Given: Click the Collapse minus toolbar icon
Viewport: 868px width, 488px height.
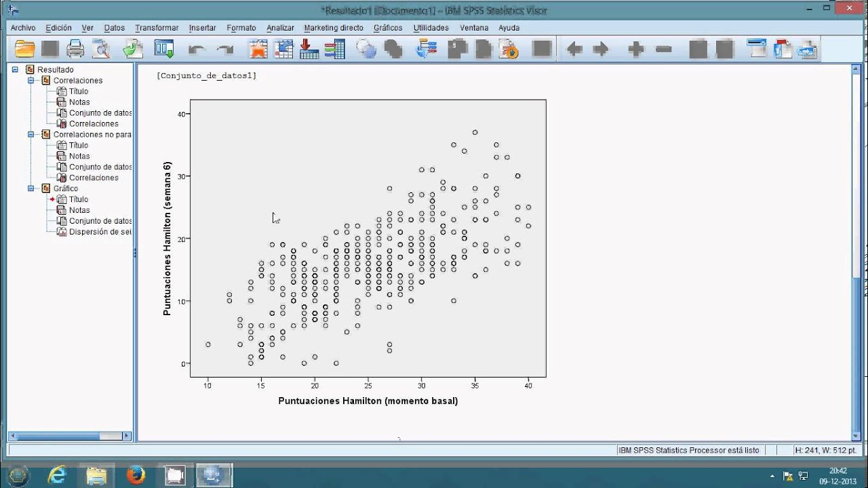Looking at the screenshot, I should [664, 49].
